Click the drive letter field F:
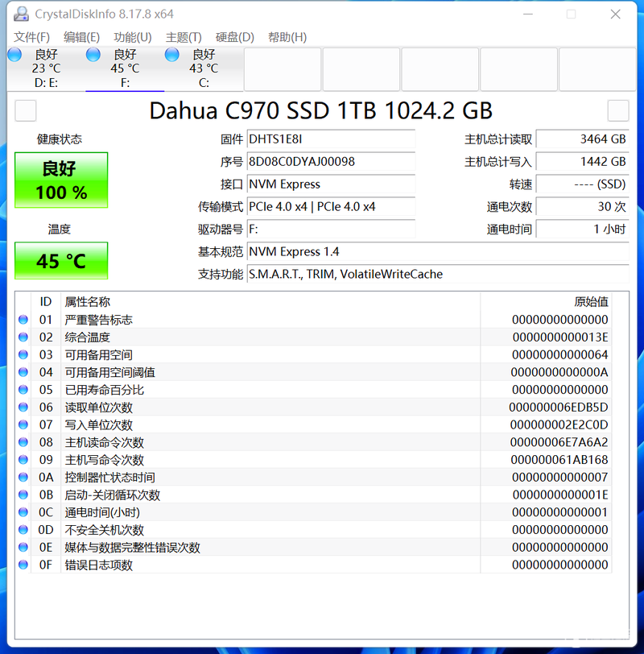Viewport: 644px width, 654px height. click(331, 230)
